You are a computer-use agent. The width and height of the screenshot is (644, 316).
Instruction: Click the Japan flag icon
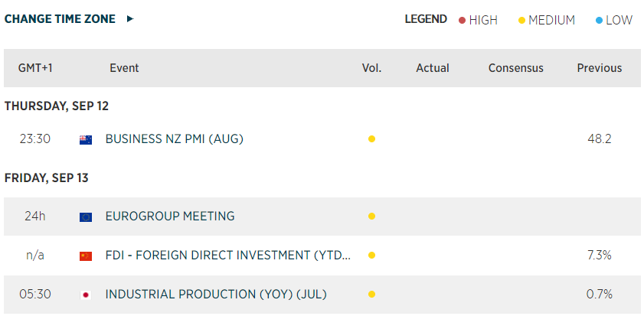86,294
